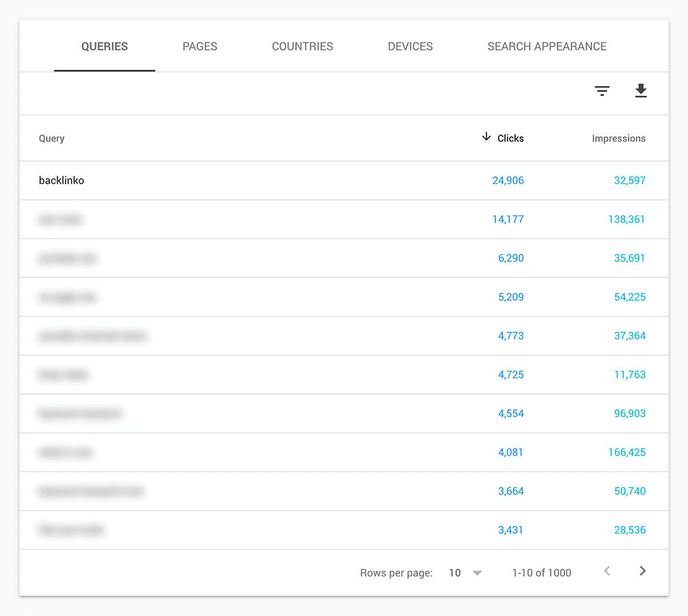
Task: Open the filter rows icon
Action: point(602,91)
